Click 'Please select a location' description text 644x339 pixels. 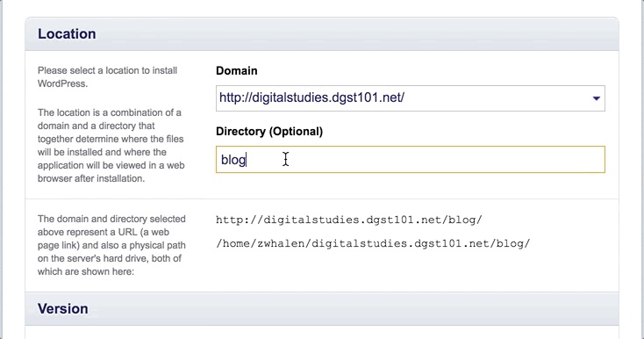point(108,76)
